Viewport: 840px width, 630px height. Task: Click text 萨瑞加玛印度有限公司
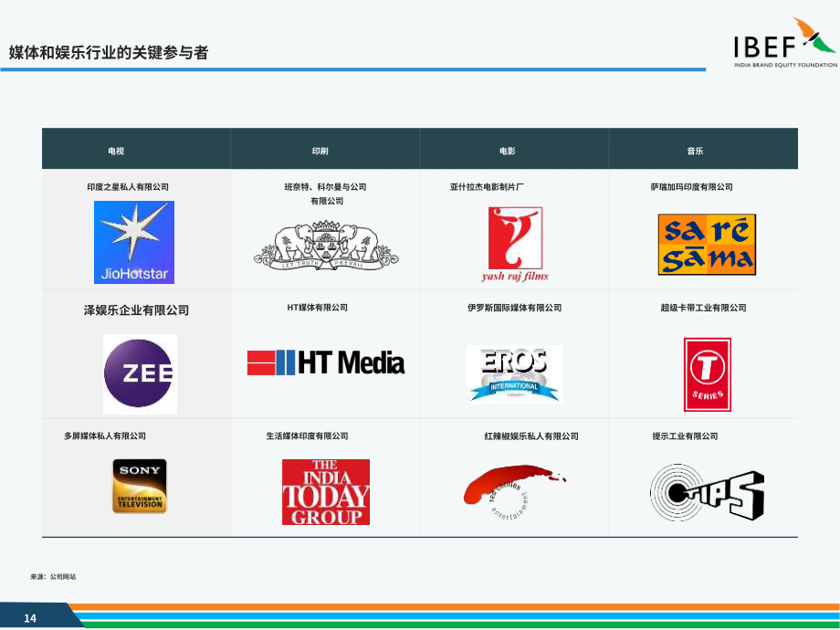pos(691,187)
